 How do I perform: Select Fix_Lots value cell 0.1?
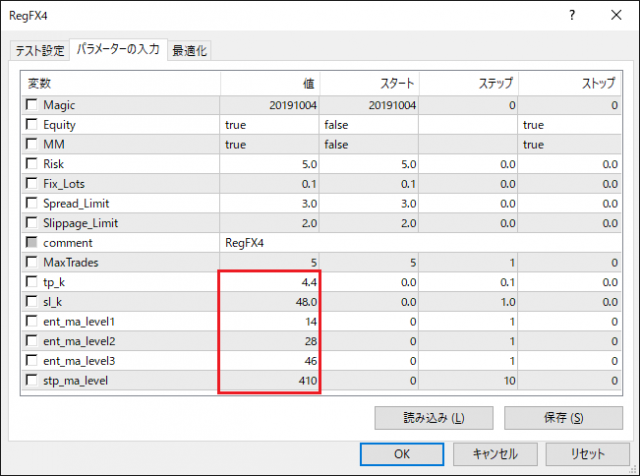click(x=269, y=184)
